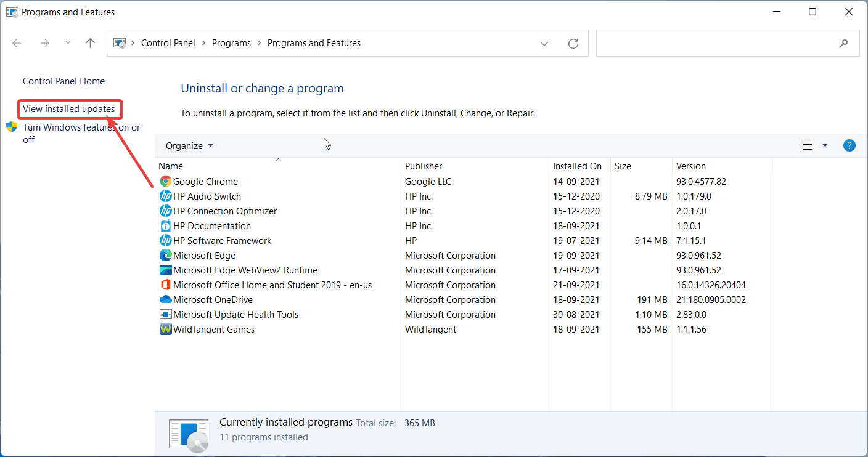Screen dimensions: 868x457
Task: Click the HP Documentation icon
Action: click(x=165, y=225)
